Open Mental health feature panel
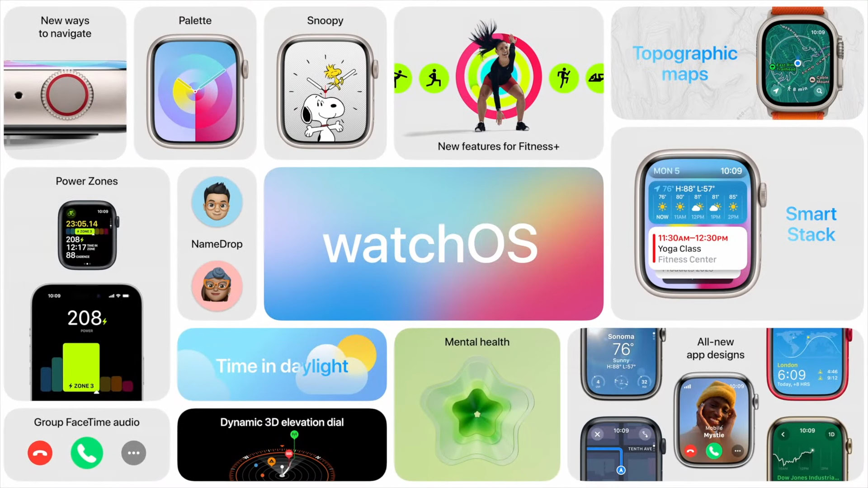Image resolution: width=868 pixels, height=488 pixels. [477, 405]
